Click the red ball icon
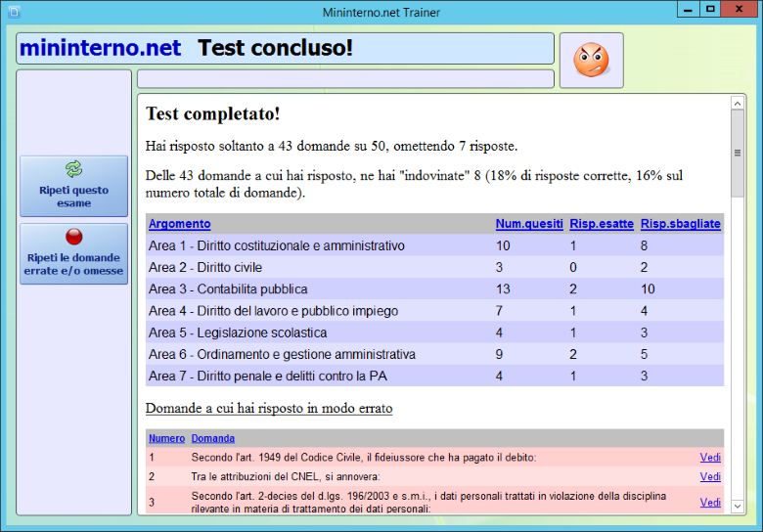The height and width of the screenshot is (532, 763). pyautogui.click(x=73, y=237)
